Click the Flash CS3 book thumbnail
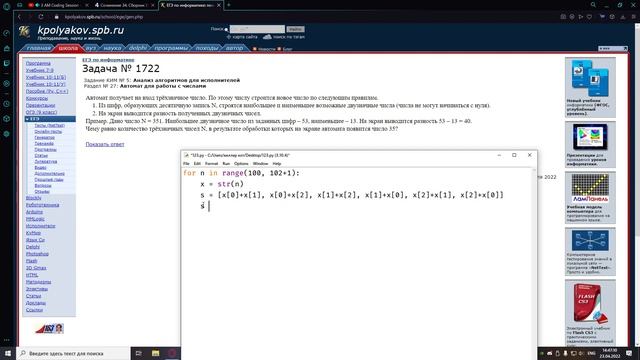 click(590, 302)
